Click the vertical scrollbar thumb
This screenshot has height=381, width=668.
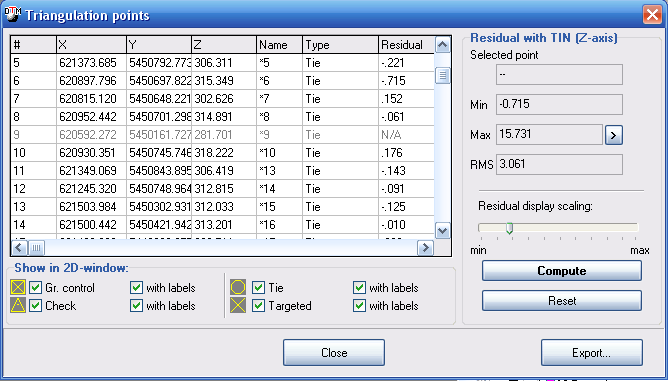[443, 76]
